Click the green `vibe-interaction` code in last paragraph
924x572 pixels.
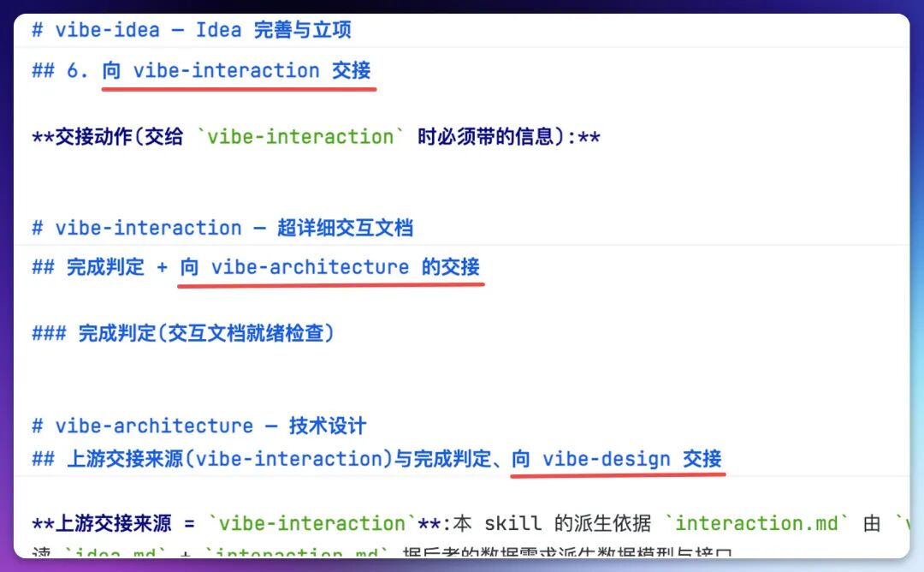point(313,523)
